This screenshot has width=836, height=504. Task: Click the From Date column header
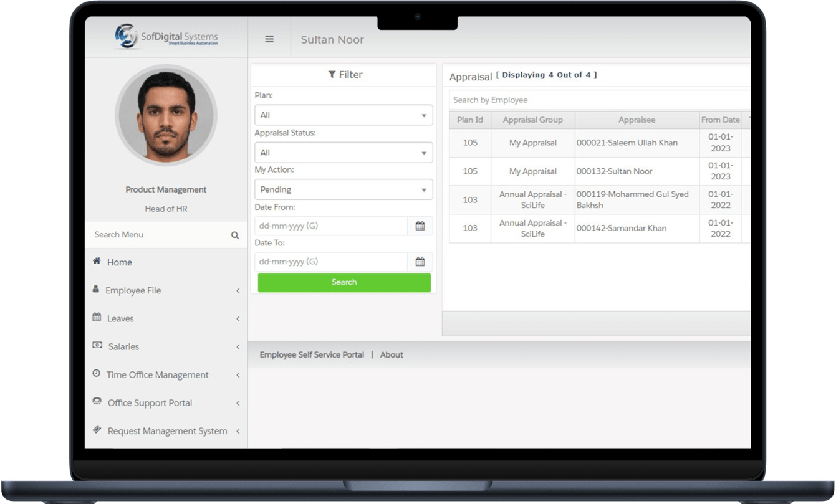coord(720,120)
